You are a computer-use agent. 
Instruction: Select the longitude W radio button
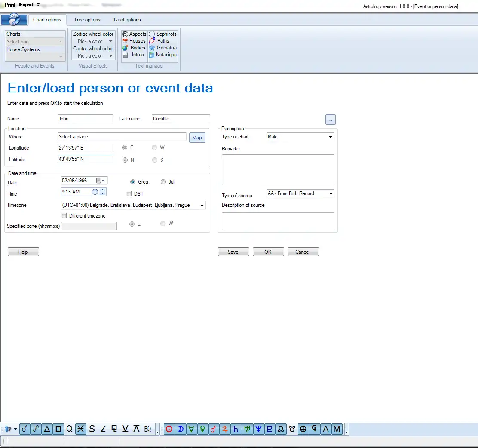tap(154, 147)
